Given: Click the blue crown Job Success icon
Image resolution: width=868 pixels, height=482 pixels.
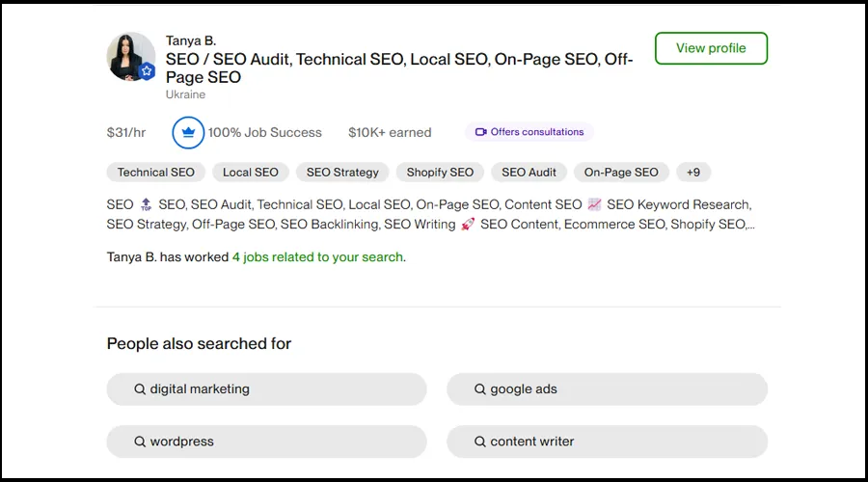Looking at the screenshot, I should point(188,133).
